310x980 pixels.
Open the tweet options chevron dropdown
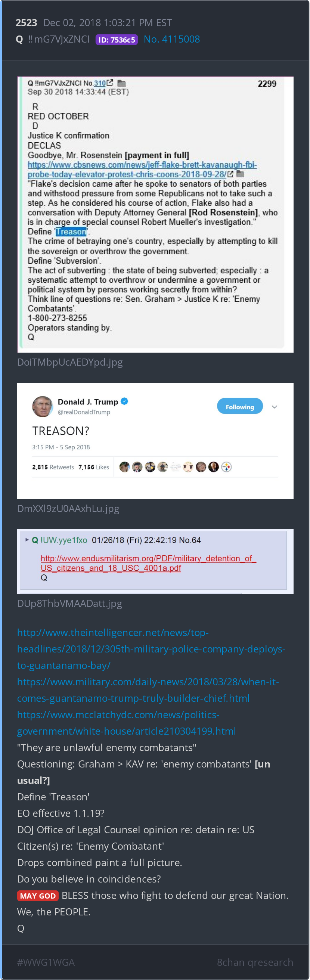coord(275,407)
